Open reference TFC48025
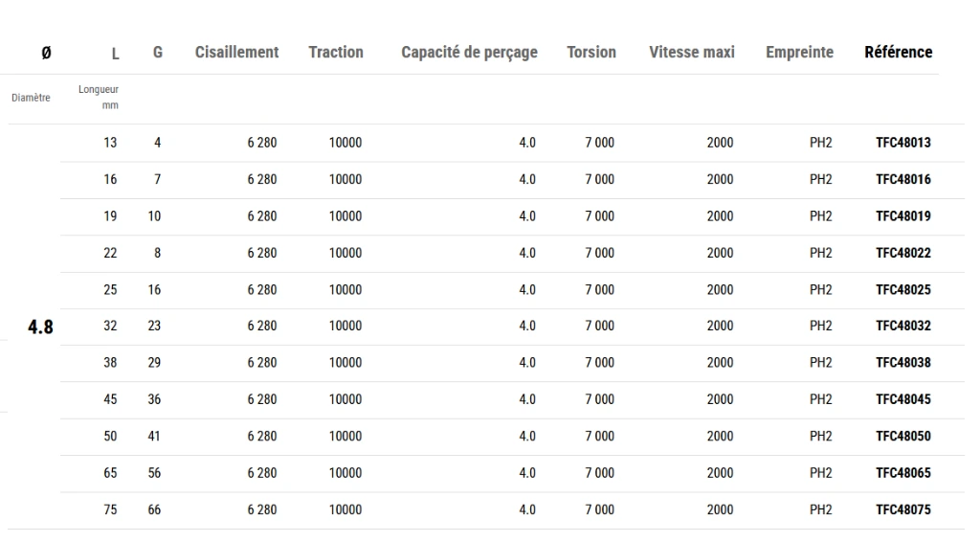Image resolution: width=980 pixels, height=542 pixels. (903, 290)
